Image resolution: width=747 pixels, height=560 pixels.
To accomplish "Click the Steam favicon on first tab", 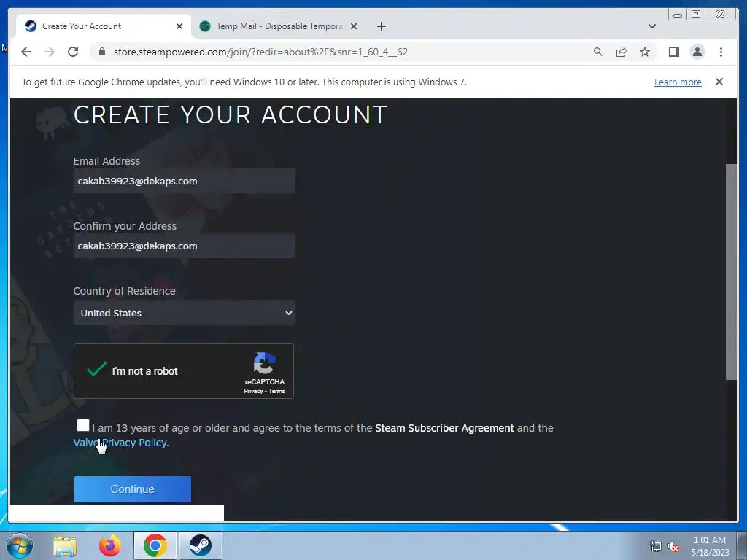I will coord(31,26).
